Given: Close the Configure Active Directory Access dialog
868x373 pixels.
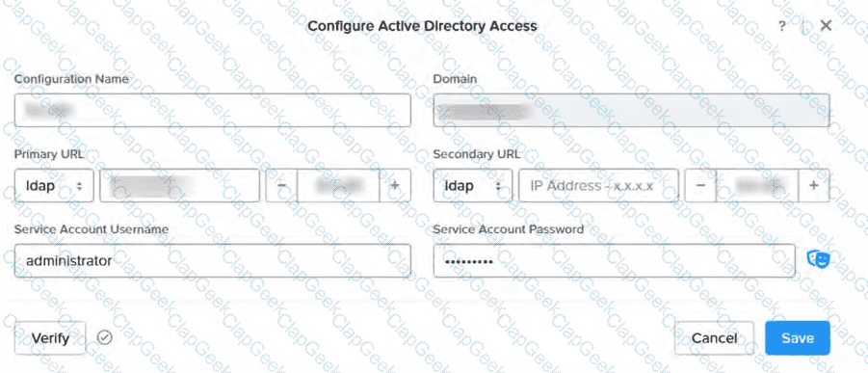Looking at the screenshot, I should pyautogui.click(x=826, y=25).
